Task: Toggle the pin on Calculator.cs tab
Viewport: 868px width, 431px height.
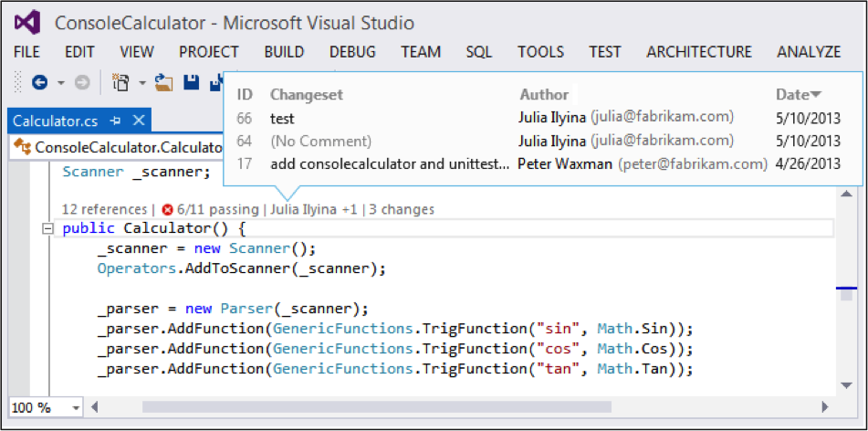Action: pos(115,121)
